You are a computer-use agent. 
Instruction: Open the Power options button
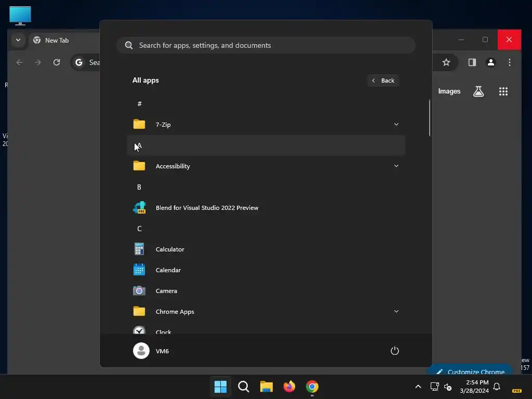[x=395, y=351]
